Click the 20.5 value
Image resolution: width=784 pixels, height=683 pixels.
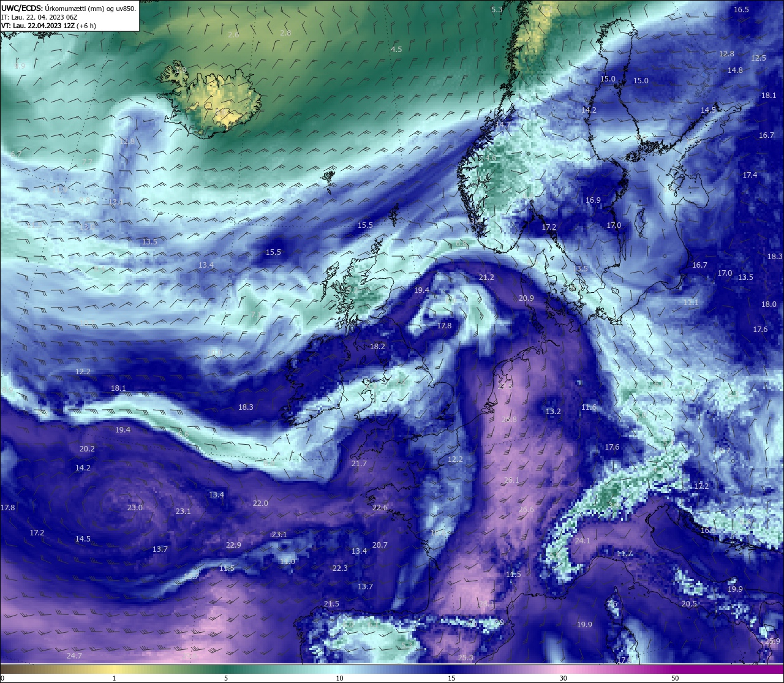(689, 604)
